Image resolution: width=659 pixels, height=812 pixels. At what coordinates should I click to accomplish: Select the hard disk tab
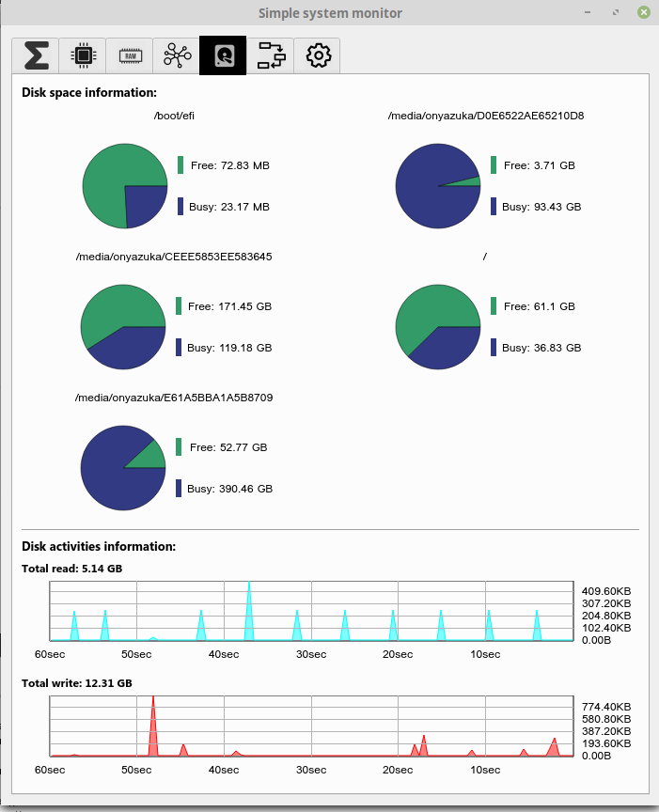pyautogui.click(x=223, y=55)
